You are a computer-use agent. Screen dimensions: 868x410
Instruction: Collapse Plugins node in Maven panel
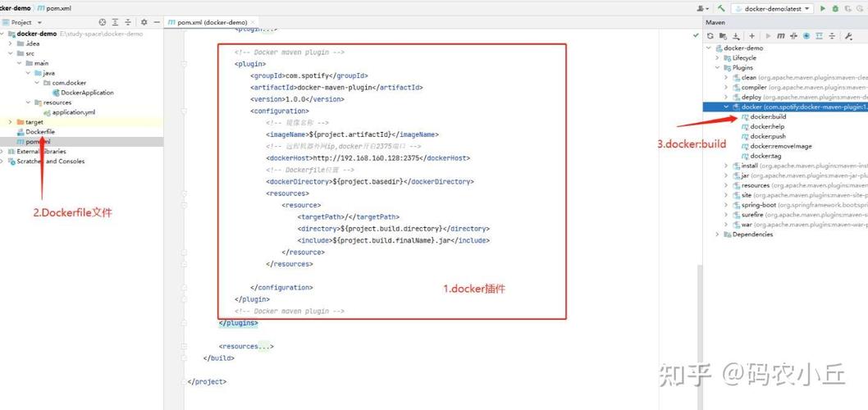pos(717,67)
